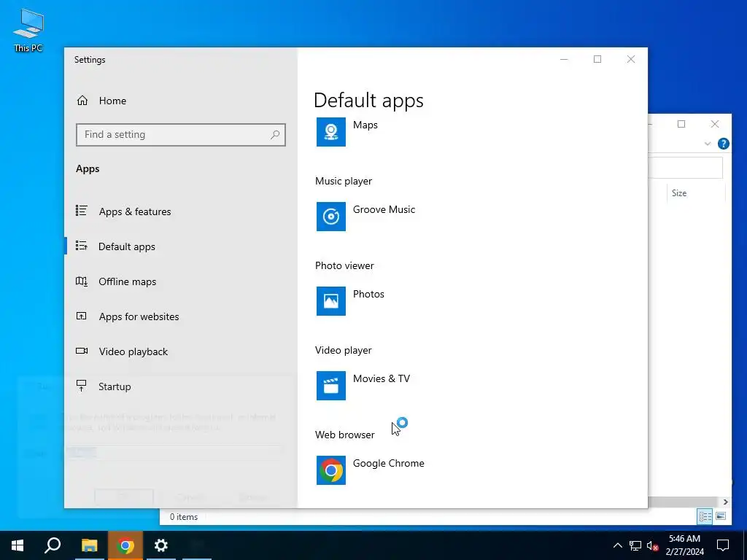Maximize the Settings window

[x=597, y=59]
